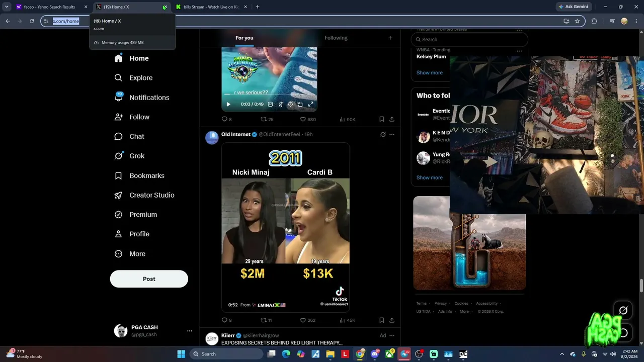Click the Post button

pyautogui.click(x=149, y=279)
